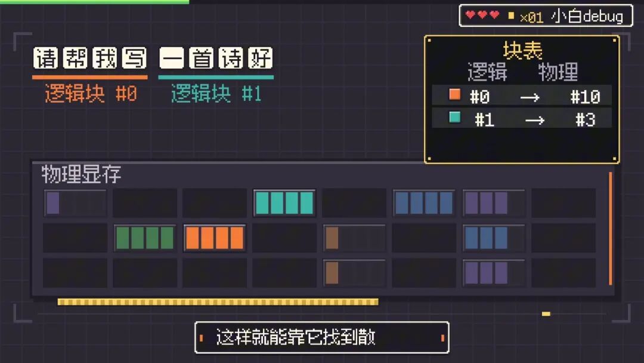
Task: Click the orange vertical scrollbar of 物理显存
Action: click(x=611, y=229)
